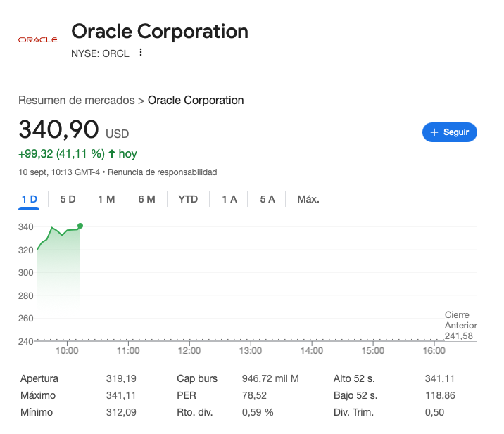Image resolution: width=504 pixels, height=434 pixels.
Task: Select the YTD chart range
Action: [188, 199]
